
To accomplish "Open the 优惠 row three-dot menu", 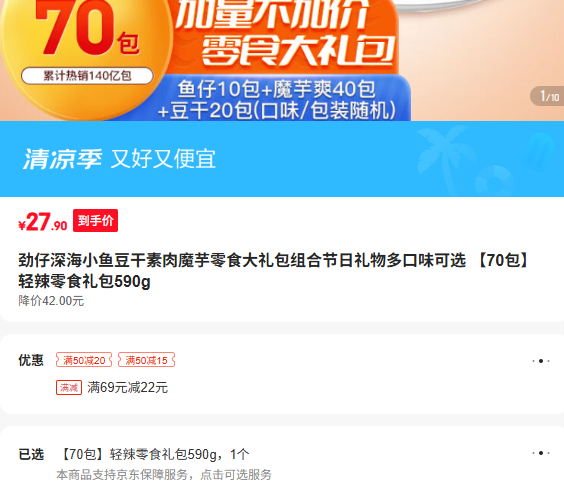I will pyautogui.click(x=541, y=361).
